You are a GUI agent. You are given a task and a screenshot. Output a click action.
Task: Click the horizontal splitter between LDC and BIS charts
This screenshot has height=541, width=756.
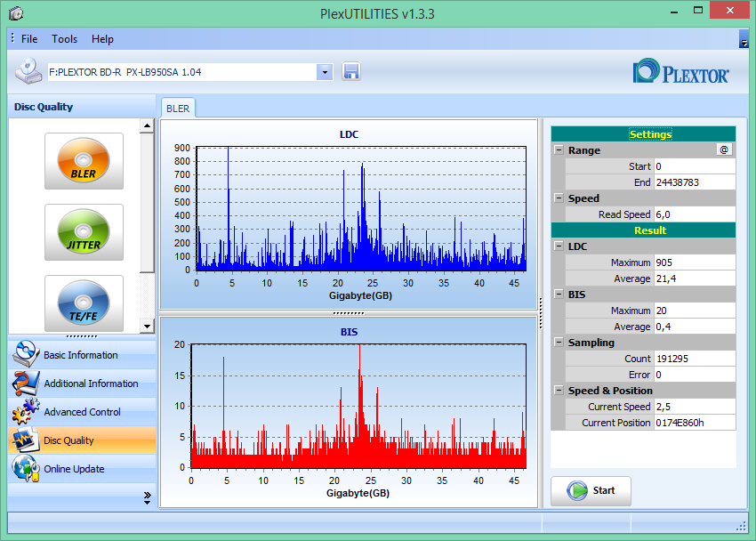[x=349, y=313]
